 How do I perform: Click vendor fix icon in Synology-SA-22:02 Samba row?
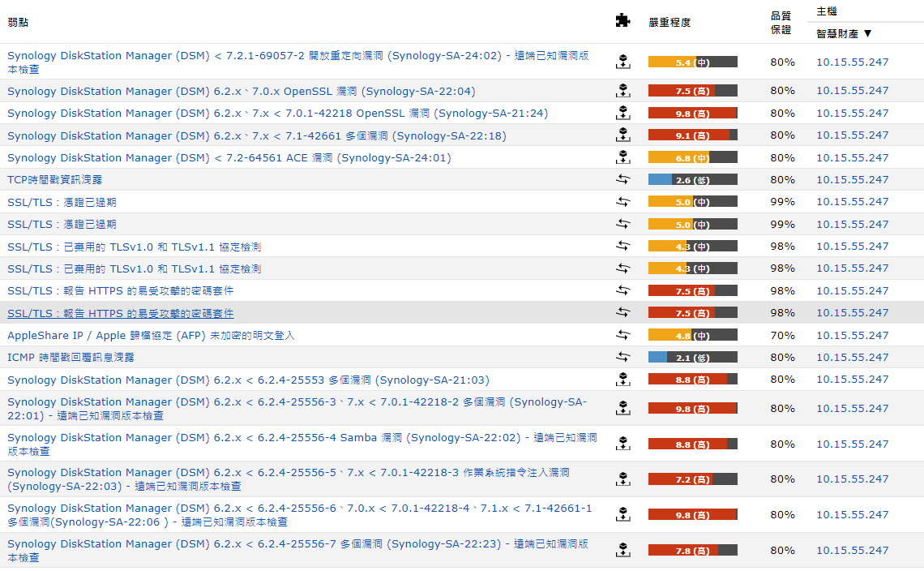click(x=622, y=444)
